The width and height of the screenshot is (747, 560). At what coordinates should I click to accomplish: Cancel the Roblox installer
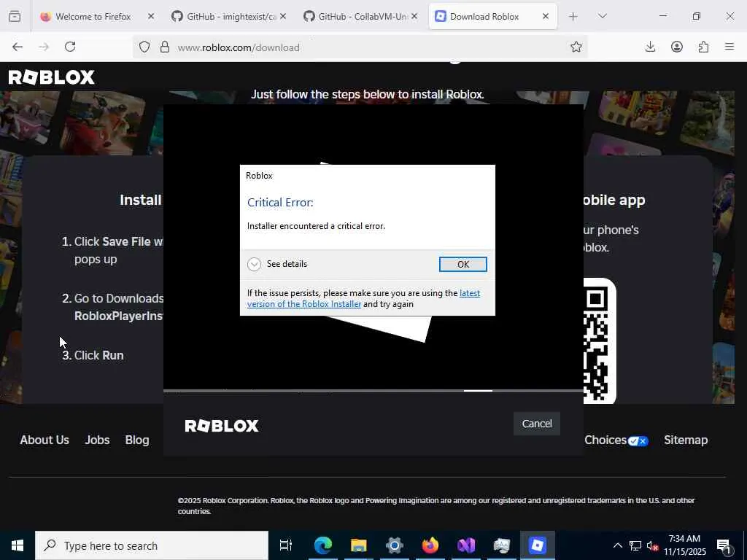point(536,424)
